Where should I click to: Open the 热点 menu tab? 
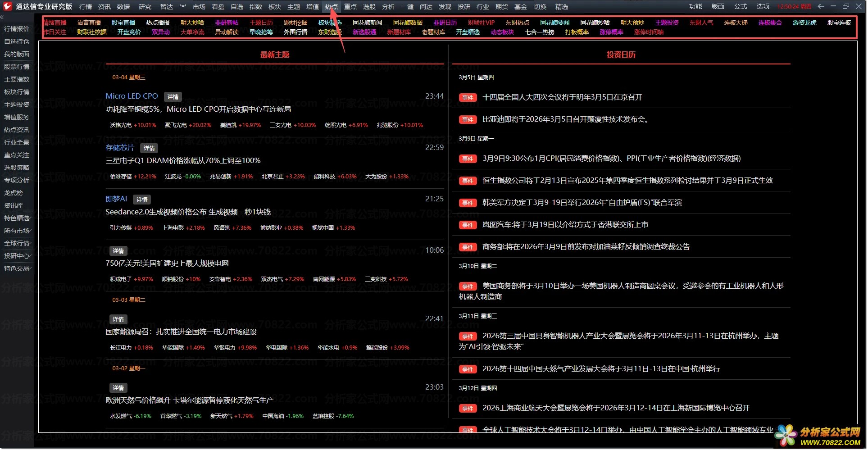pos(332,7)
